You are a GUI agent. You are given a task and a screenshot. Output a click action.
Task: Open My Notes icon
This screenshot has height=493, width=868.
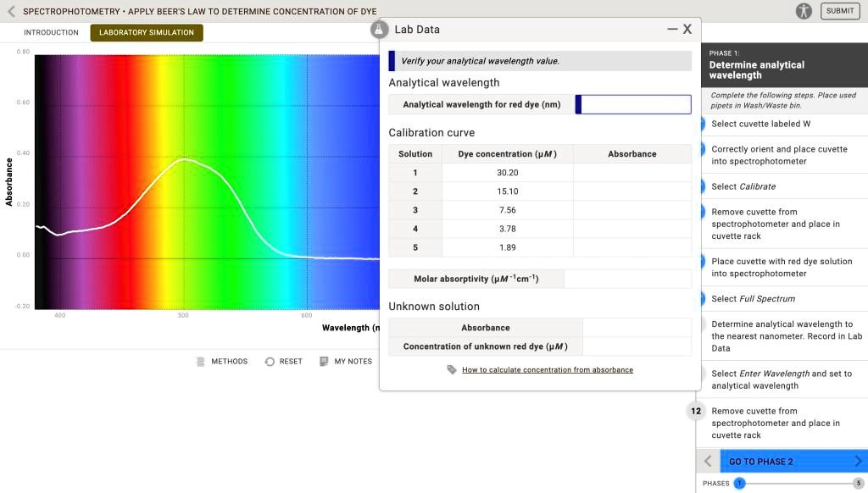point(323,361)
